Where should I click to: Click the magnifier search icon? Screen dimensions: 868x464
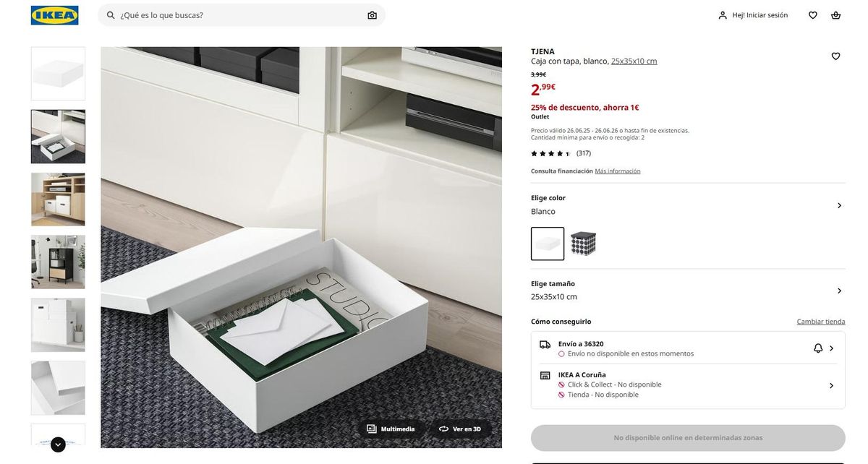coord(111,15)
